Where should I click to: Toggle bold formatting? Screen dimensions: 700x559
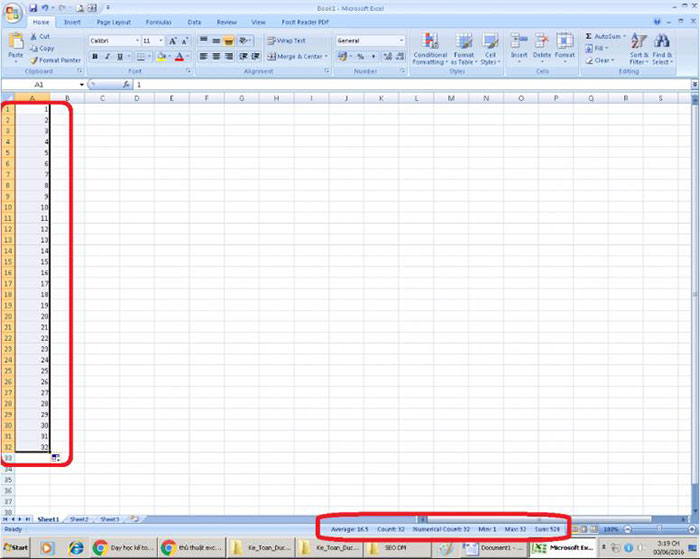tap(95, 56)
